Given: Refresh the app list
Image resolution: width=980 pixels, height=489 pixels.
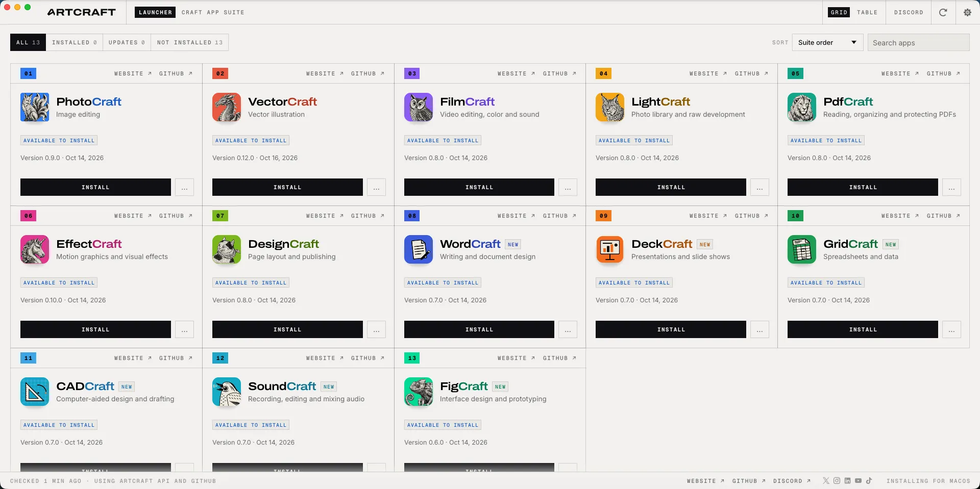Looking at the screenshot, I should point(943,12).
